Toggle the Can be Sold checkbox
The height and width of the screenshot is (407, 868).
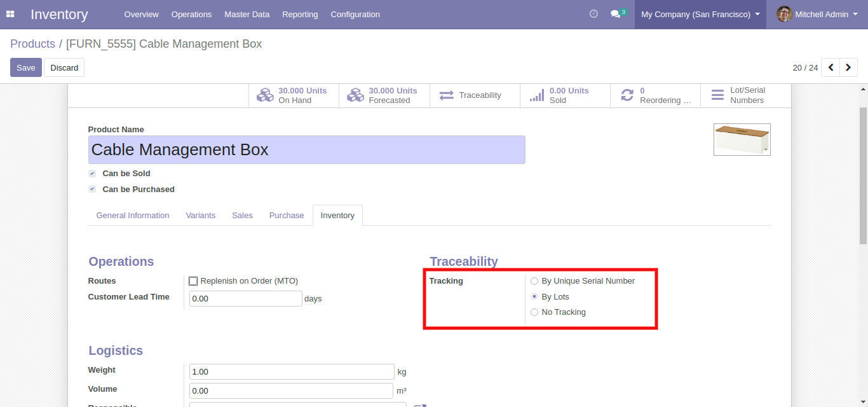point(92,174)
